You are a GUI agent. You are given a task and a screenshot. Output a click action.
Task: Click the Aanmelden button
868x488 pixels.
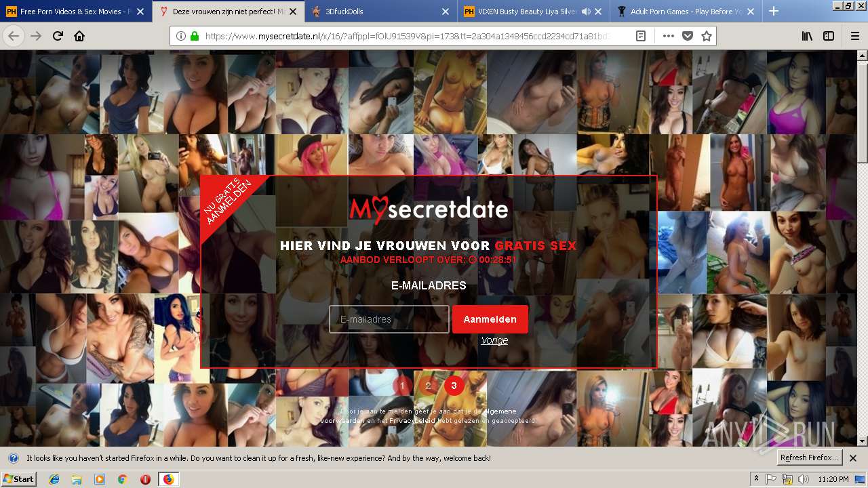click(x=490, y=319)
